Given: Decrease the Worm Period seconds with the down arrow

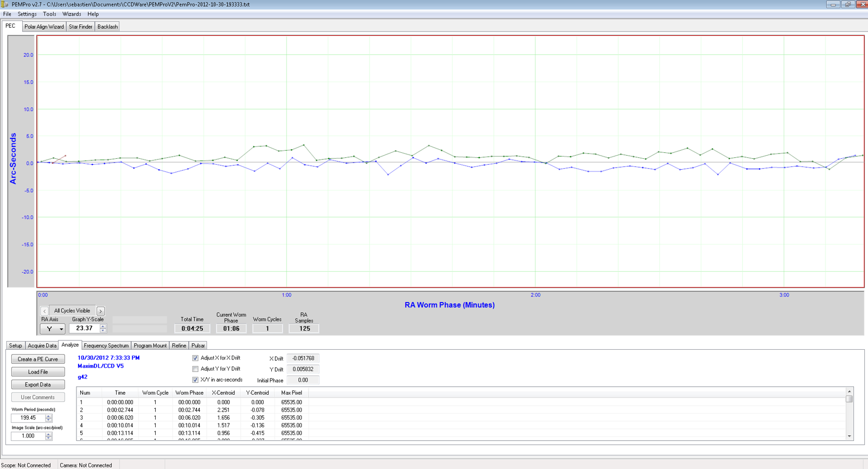Looking at the screenshot, I should pyautogui.click(x=49, y=420).
